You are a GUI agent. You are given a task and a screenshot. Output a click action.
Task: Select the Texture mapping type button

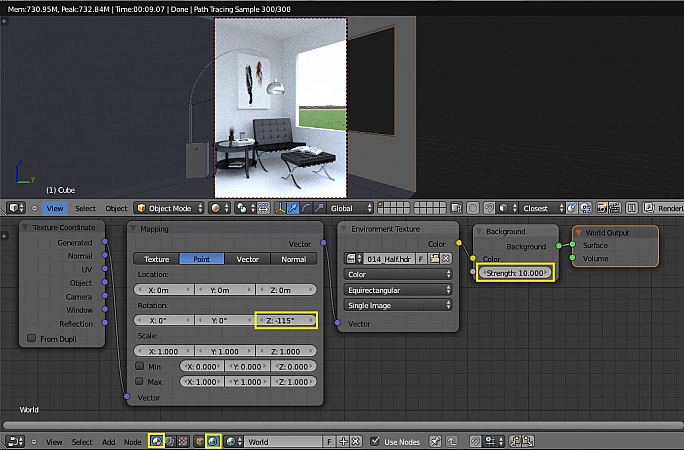156,258
